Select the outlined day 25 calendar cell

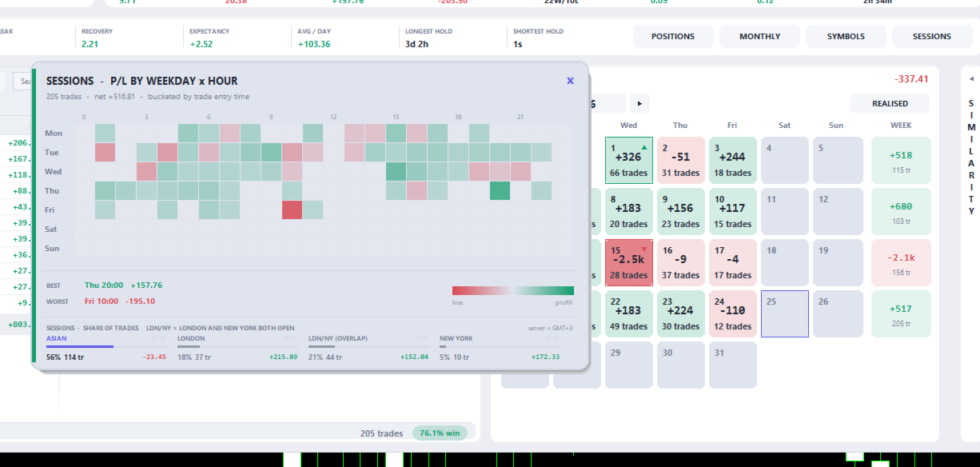[784, 314]
